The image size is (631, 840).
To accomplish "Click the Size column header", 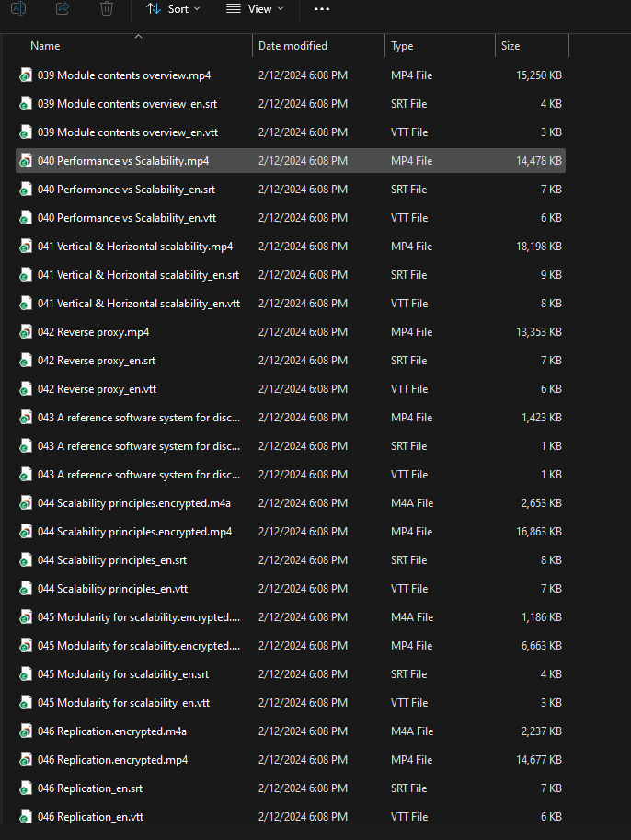I will [511, 46].
